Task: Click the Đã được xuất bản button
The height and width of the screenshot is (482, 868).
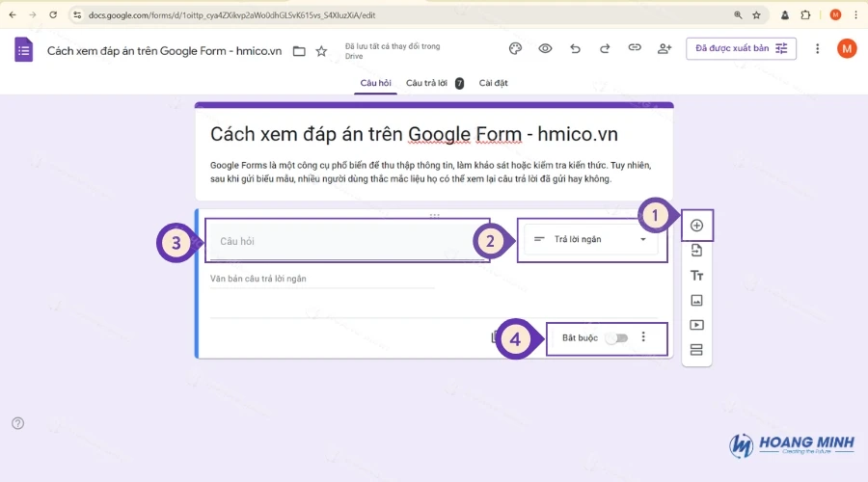Action: [741, 49]
